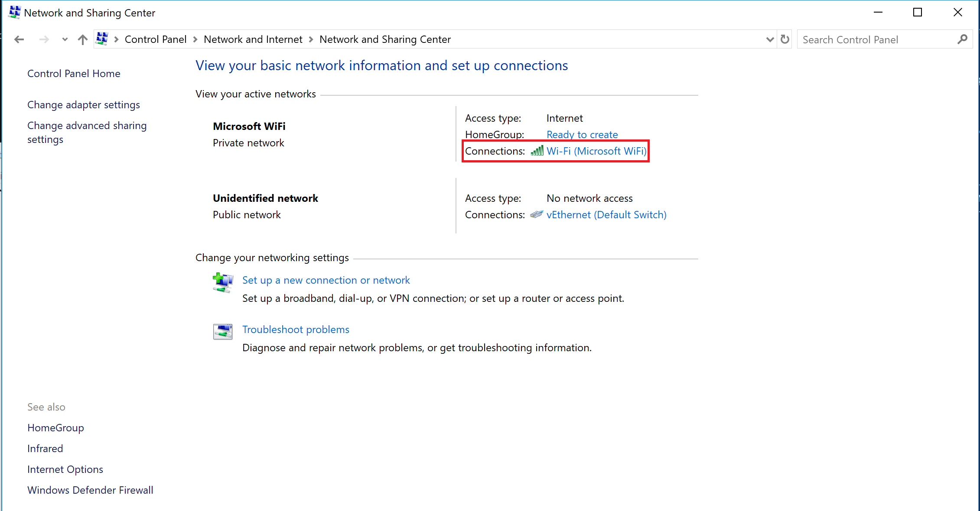Image resolution: width=980 pixels, height=511 pixels.
Task: Click the Troubleshoot problems icon
Action: [x=223, y=332]
